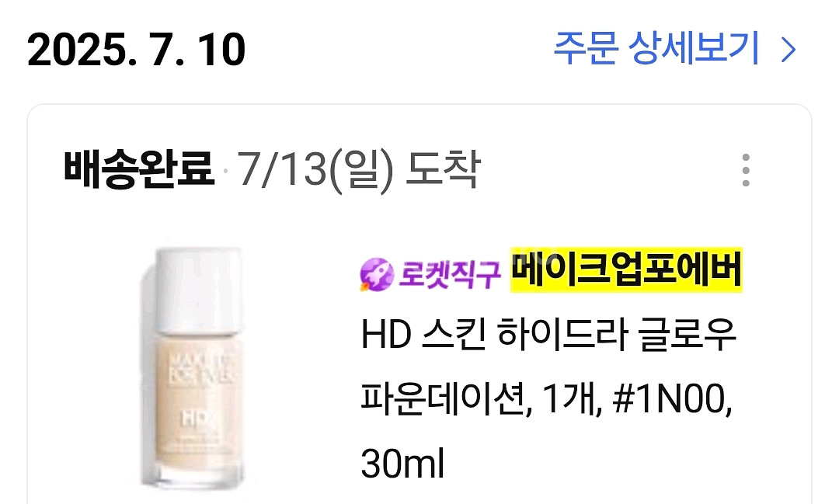The width and height of the screenshot is (839, 504).
Task: Open the three-dot more options menu
Action: click(x=746, y=170)
